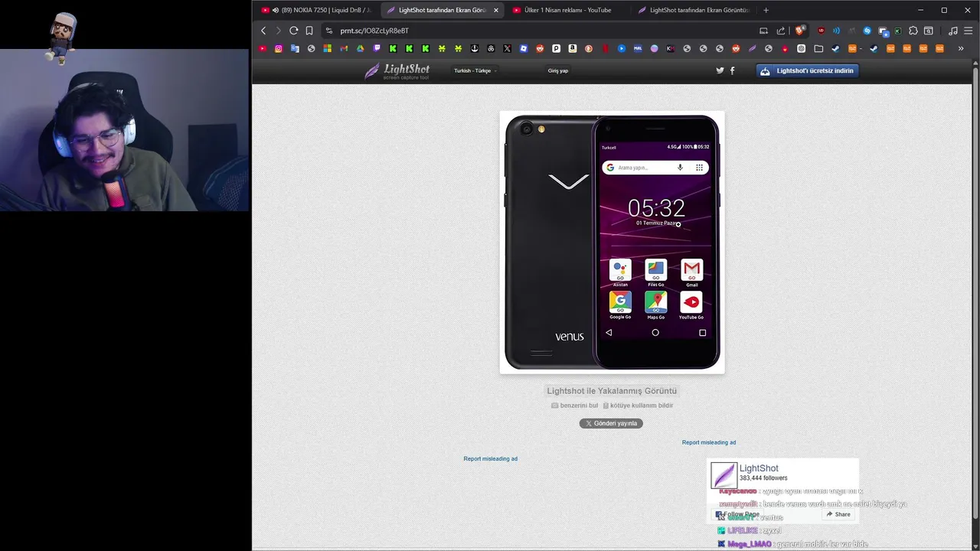Open the music note playlist icon
The width and height of the screenshot is (980, 551).
[953, 31]
